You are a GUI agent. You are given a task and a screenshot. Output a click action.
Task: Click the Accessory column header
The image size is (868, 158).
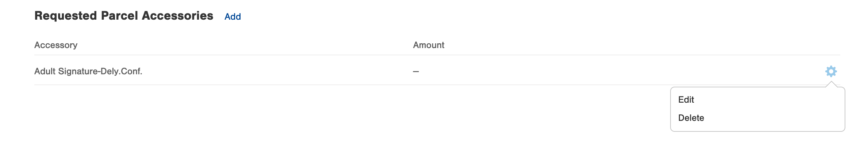[x=56, y=45]
